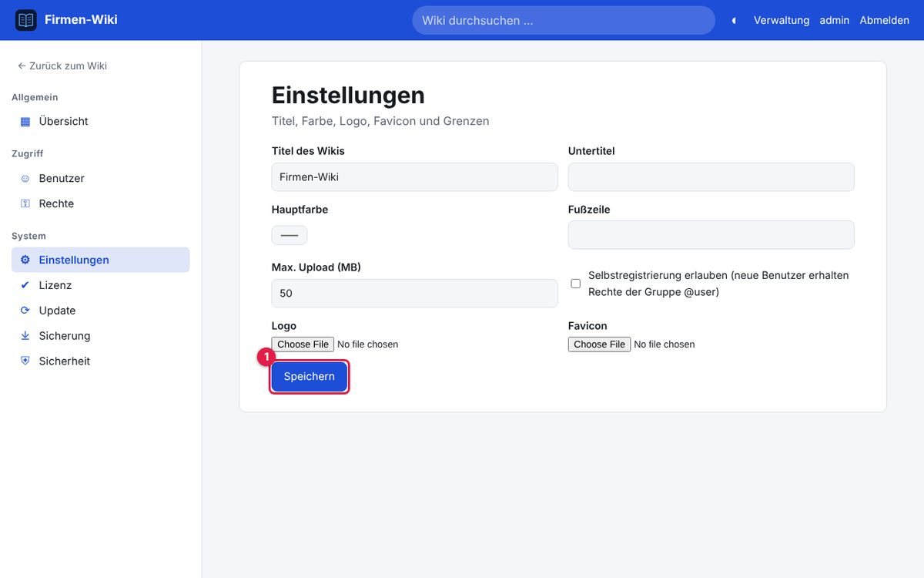
Task: Enable the Selbstregistrierung erlauben checkbox
Action: 575,284
